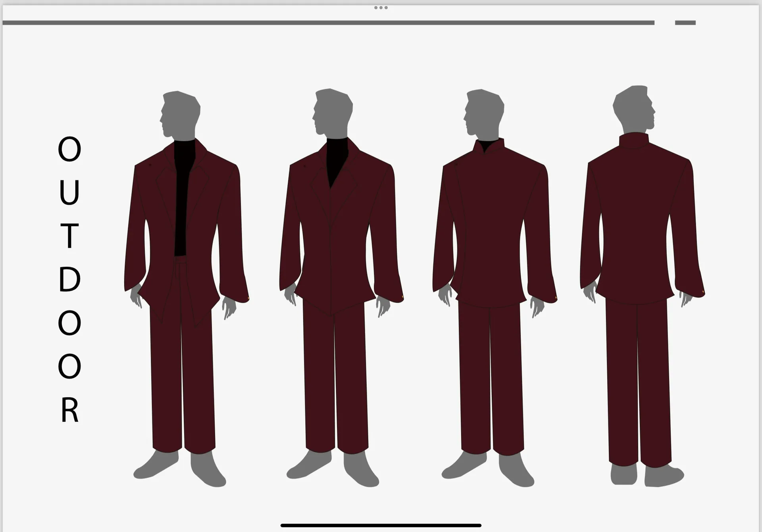This screenshot has height=532, width=762.
Task: Select the head of the first figure
Action: (x=181, y=113)
